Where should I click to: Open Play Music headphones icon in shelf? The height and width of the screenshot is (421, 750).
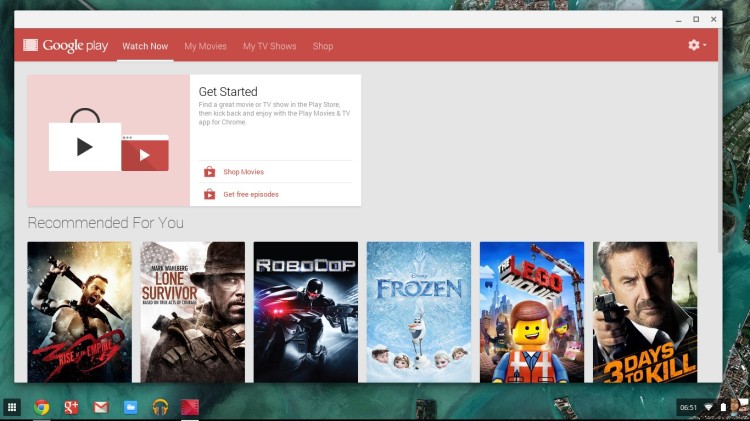point(160,407)
